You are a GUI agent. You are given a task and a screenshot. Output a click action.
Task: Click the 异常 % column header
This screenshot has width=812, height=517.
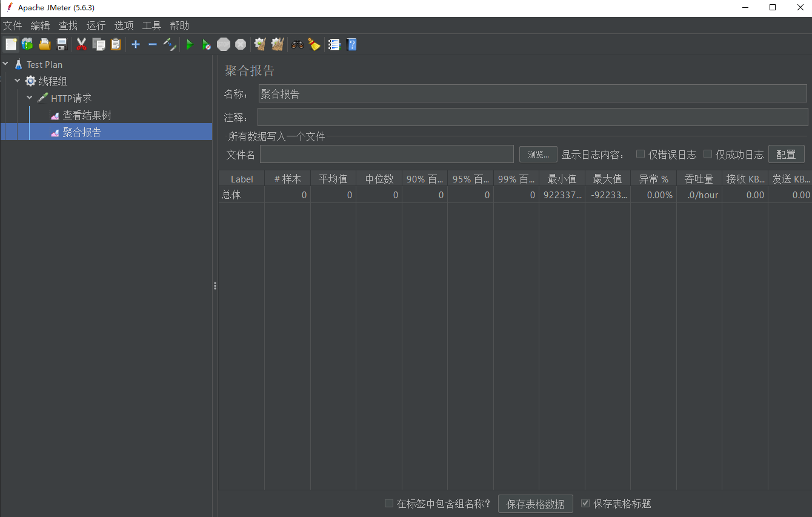[654, 179]
